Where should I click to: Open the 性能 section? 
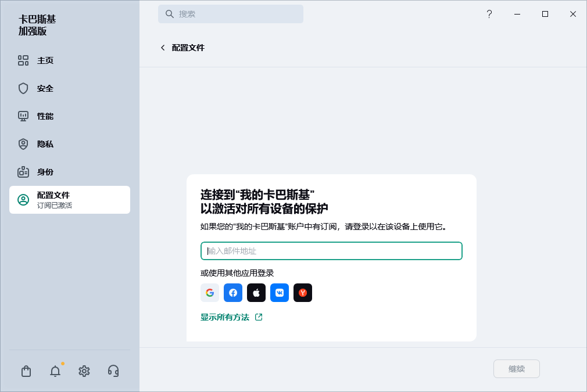click(x=45, y=116)
